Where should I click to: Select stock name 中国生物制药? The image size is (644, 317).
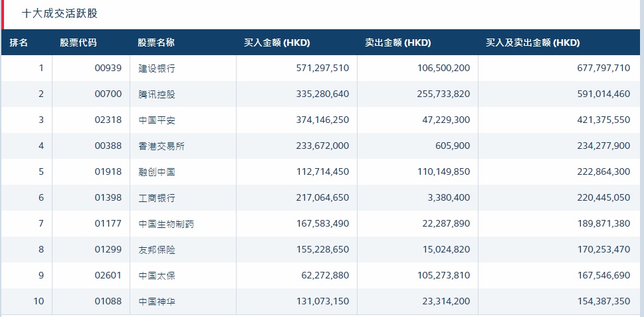pos(166,223)
